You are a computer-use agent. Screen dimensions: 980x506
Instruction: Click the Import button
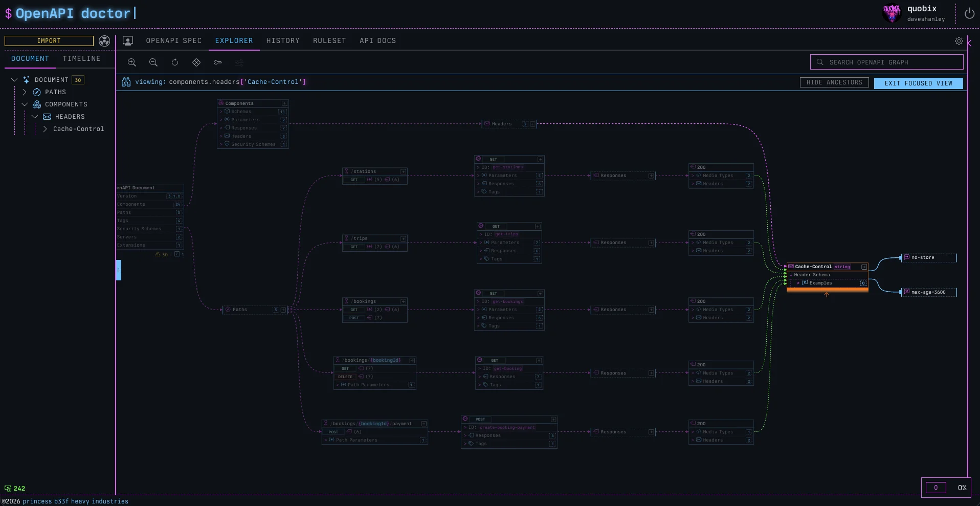[x=49, y=41]
